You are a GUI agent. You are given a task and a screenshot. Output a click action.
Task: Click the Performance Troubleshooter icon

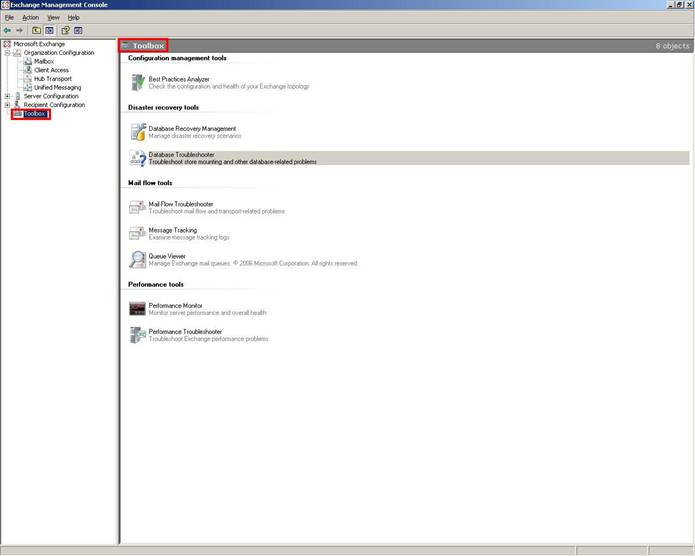click(x=138, y=335)
